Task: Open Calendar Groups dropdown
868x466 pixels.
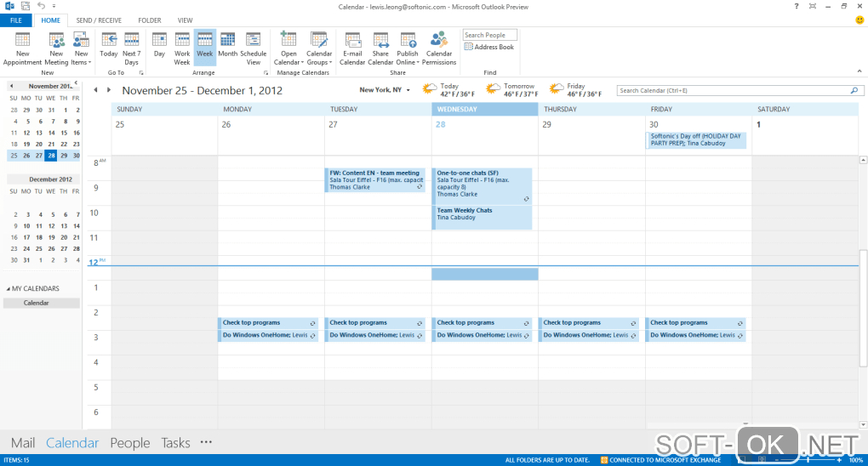Action: click(319, 48)
